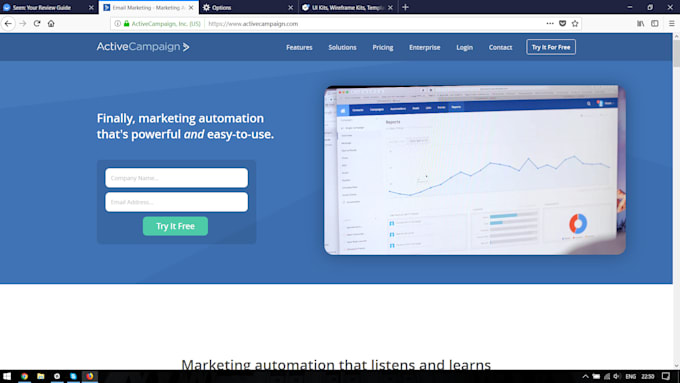Click the dashboard video preview thumbnail
The image size is (680, 383).
click(475, 170)
